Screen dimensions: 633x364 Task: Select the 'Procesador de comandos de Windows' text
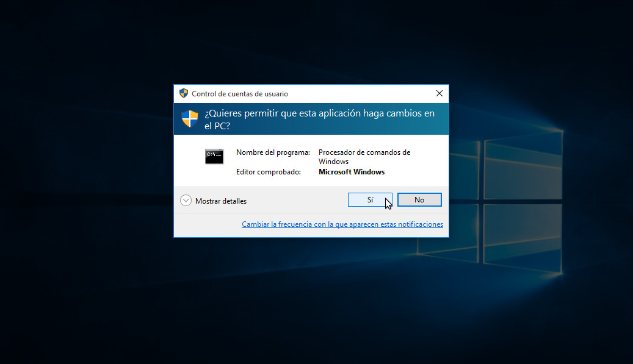364,157
